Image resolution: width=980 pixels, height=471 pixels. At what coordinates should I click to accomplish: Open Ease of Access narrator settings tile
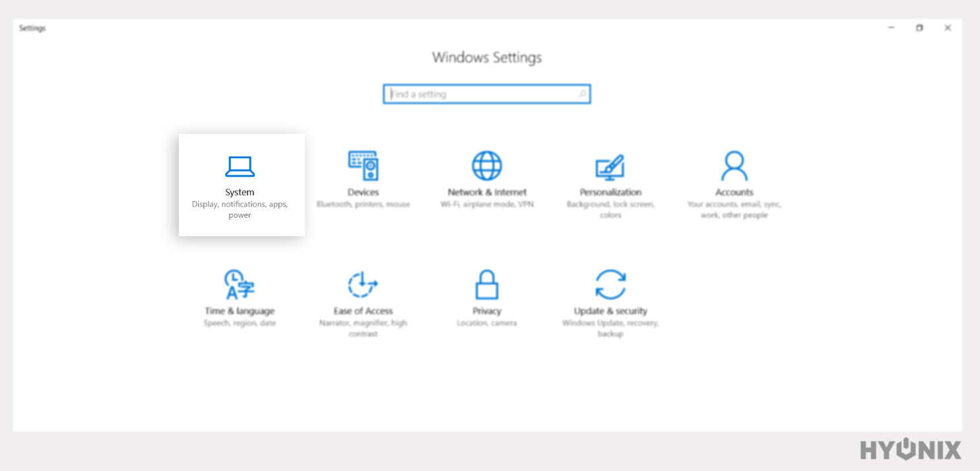[364, 303]
